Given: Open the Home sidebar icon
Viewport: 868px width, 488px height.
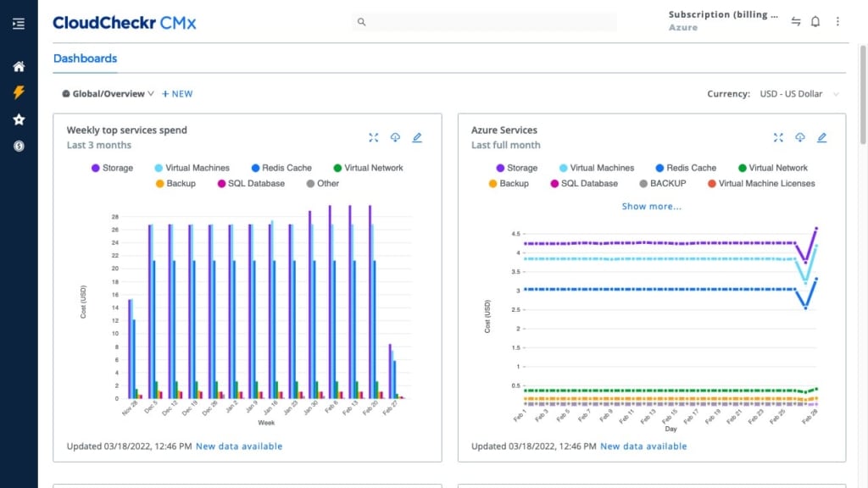Looking at the screenshot, I should point(19,66).
